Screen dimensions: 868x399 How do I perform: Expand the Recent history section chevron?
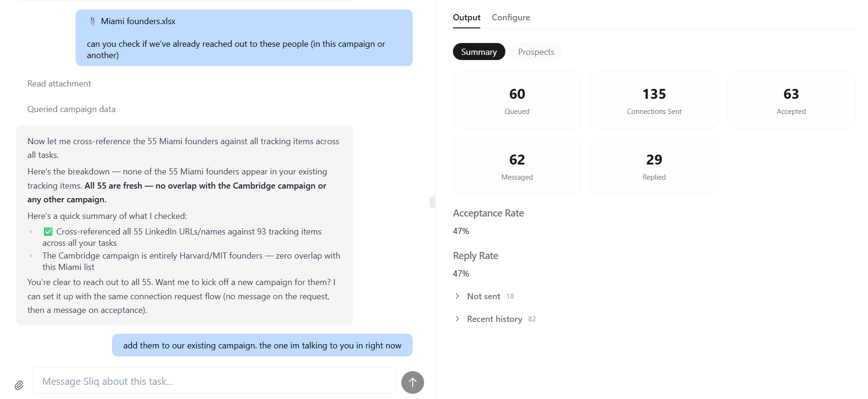457,319
